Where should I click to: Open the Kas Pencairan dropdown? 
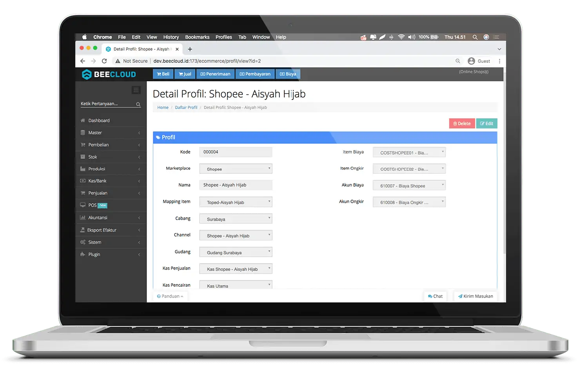pyautogui.click(x=236, y=285)
